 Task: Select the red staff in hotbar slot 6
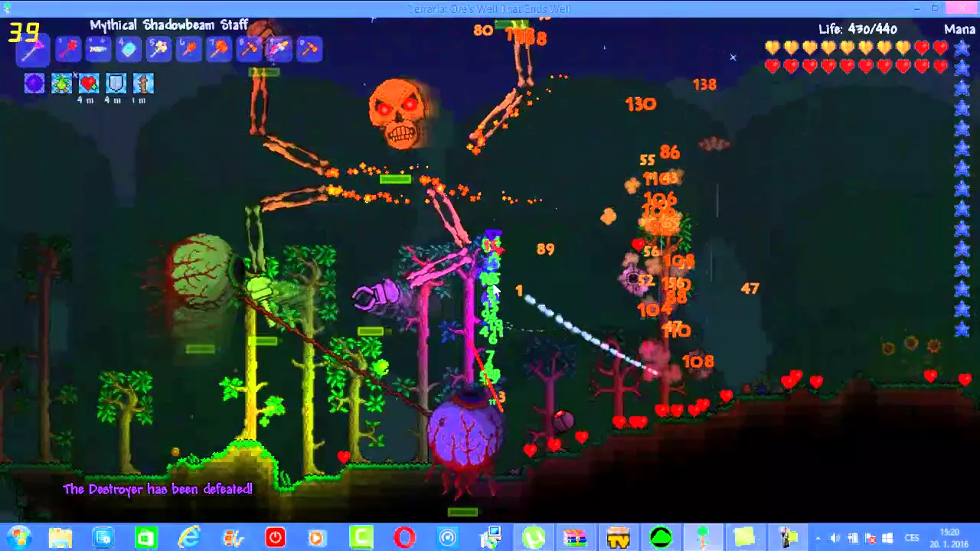188,50
